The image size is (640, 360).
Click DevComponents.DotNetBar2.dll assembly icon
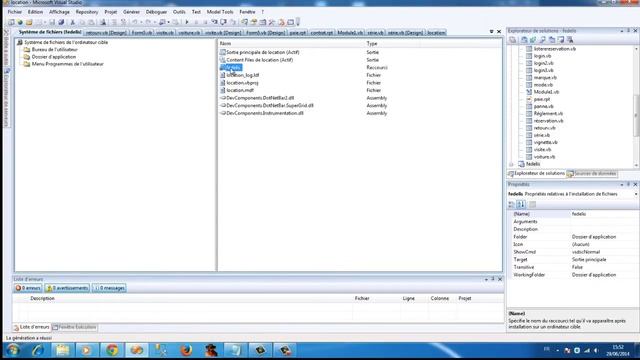[x=222, y=98]
